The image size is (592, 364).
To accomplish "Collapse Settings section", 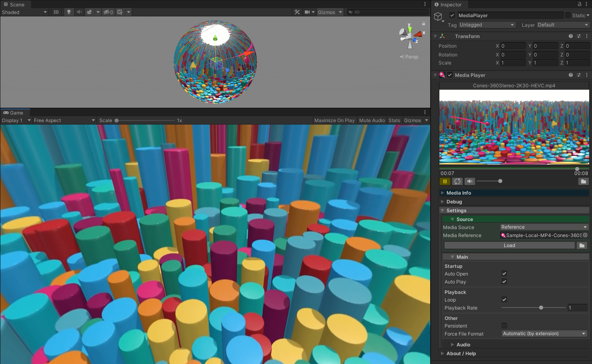I will [514, 210].
